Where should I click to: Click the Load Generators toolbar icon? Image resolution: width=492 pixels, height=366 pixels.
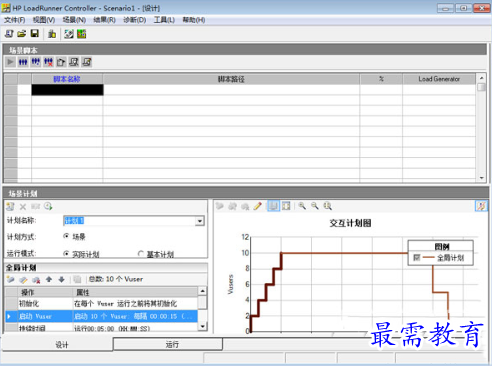click(x=52, y=34)
